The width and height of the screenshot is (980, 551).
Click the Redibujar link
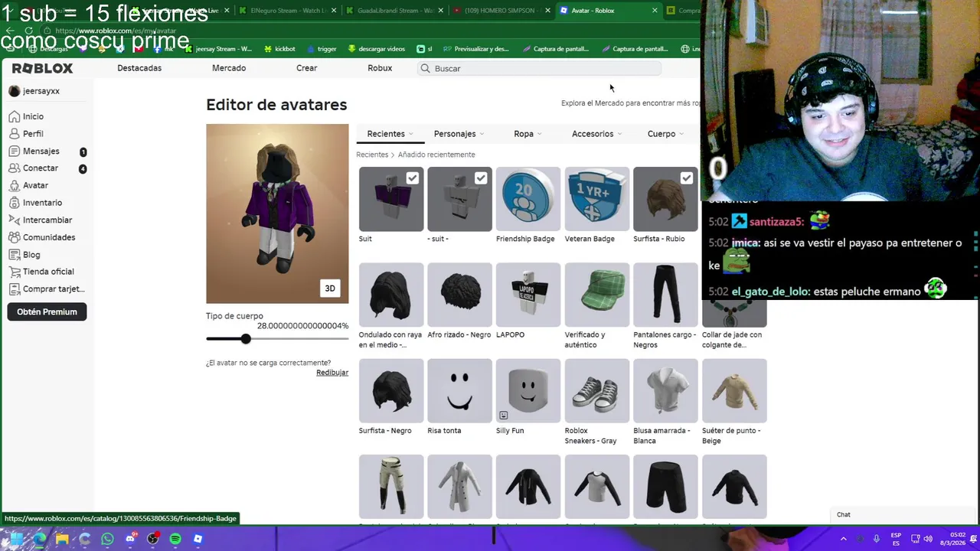(332, 373)
